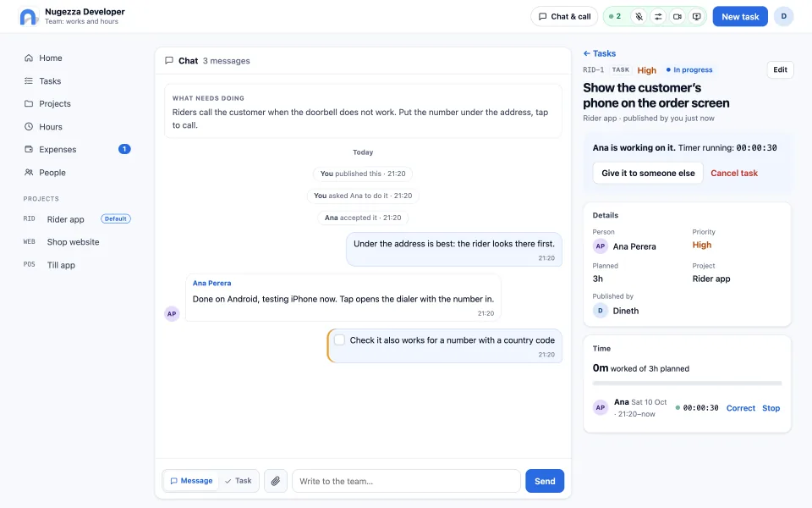Click the 'You published this' event

(x=363, y=174)
